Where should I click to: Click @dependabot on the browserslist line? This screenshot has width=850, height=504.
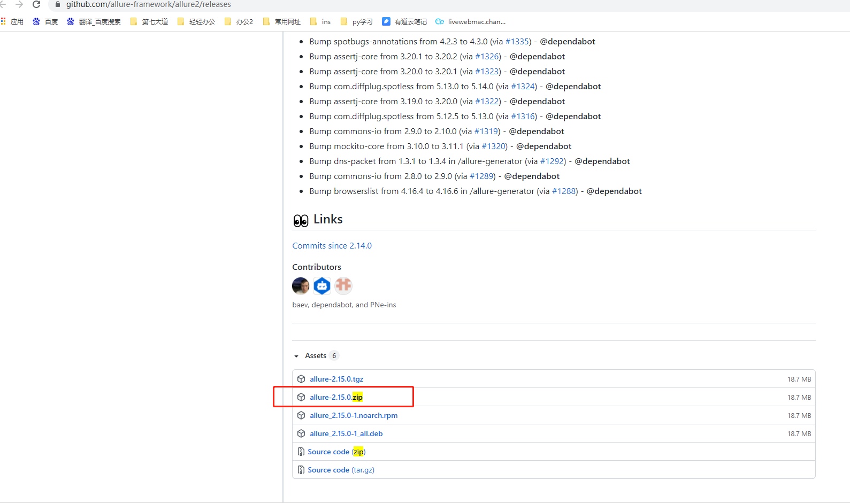(x=614, y=191)
